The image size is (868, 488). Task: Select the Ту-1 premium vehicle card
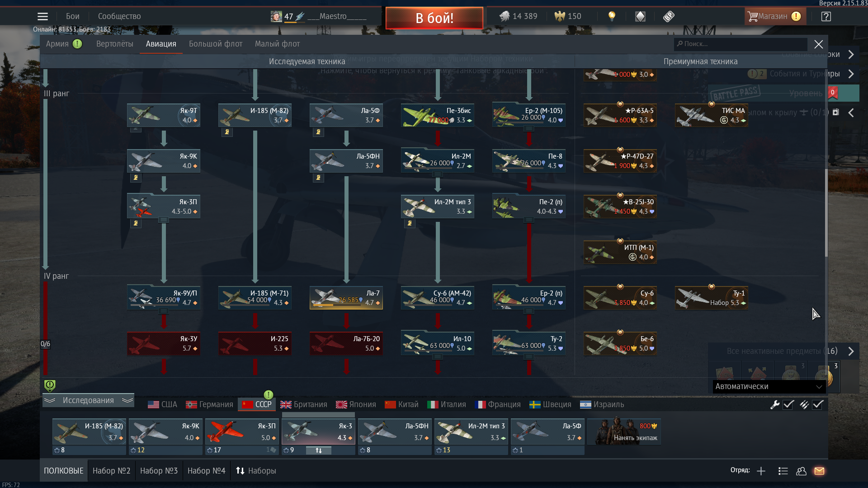click(x=712, y=298)
